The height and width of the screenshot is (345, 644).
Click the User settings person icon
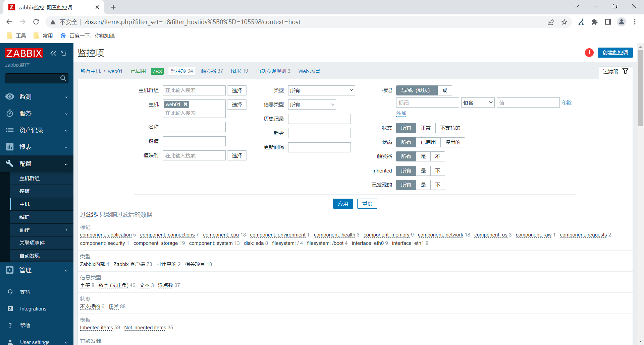10,342
